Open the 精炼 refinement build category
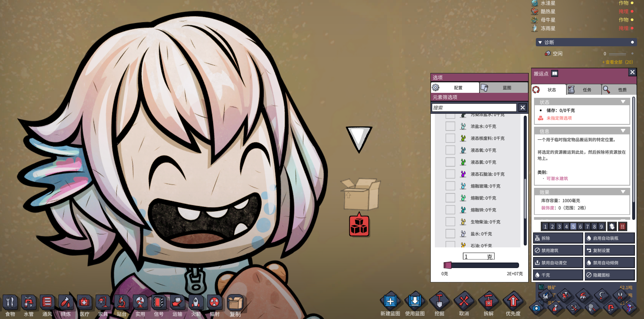Image resolution: width=644 pixels, height=319 pixels. point(66,306)
